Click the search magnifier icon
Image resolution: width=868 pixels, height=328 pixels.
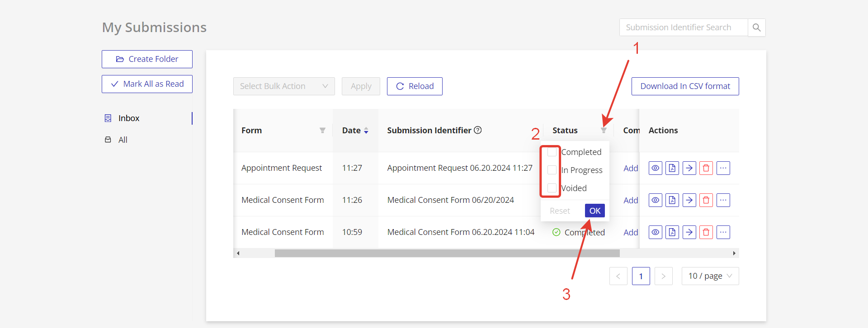click(756, 28)
